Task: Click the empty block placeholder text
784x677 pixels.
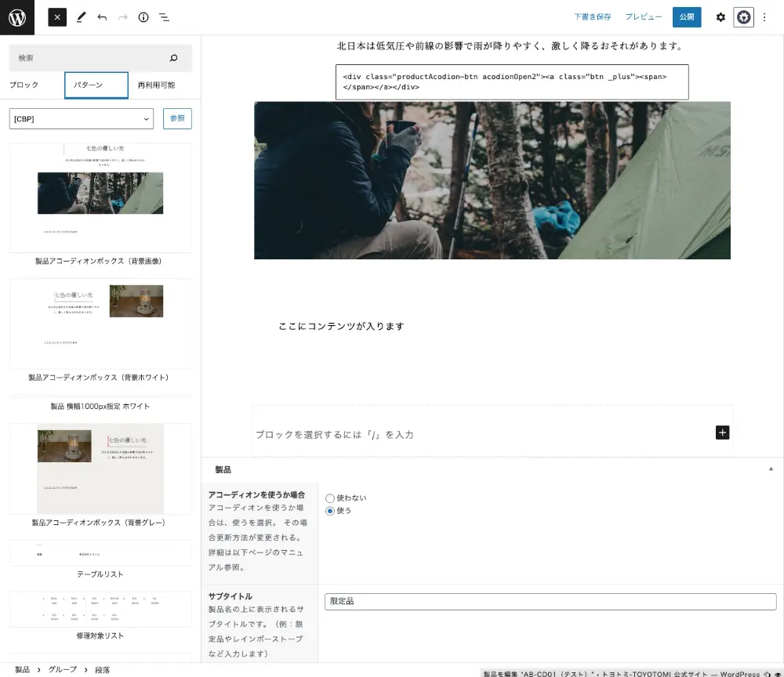Action: tap(335, 435)
